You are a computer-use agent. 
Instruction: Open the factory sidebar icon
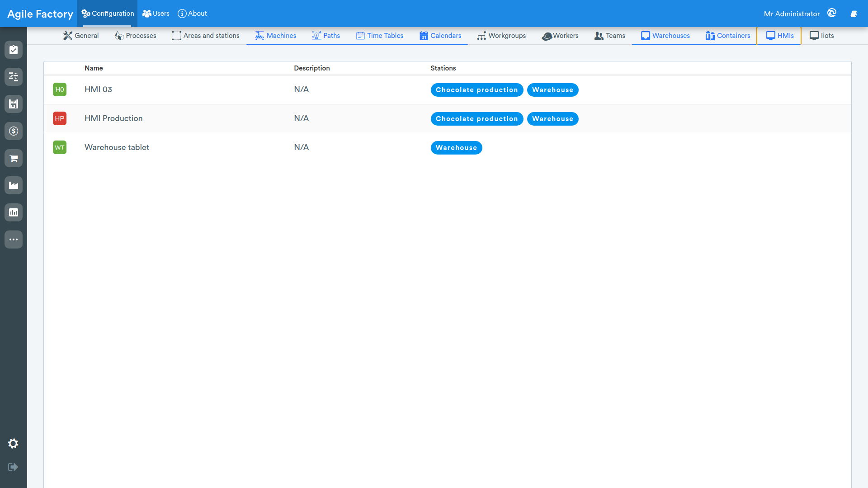tap(14, 185)
